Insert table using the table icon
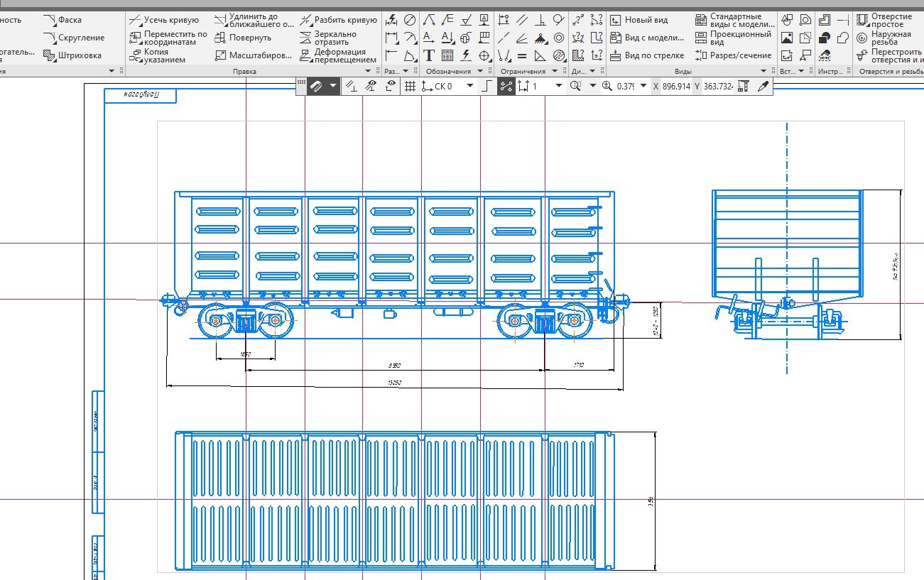 (x=447, y=55)
